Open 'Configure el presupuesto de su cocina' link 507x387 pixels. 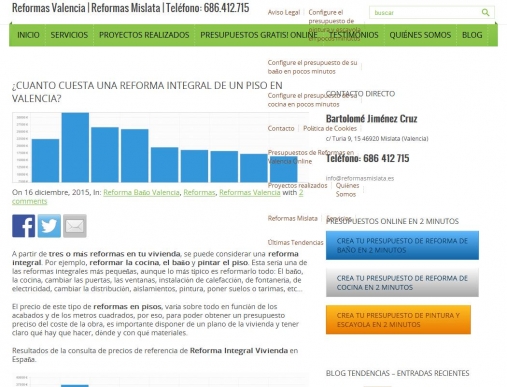pyautogui.click(x=312, y=100)
